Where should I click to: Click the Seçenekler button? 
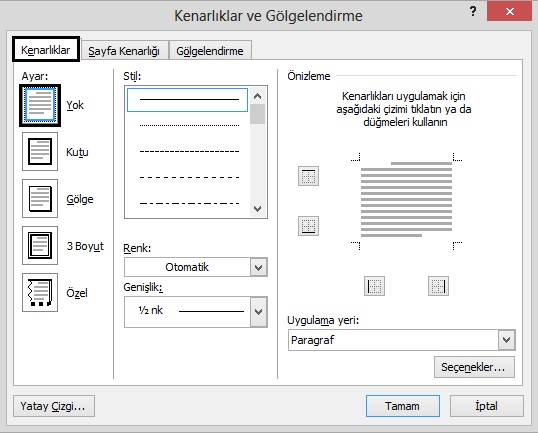(x=474, y=367)
